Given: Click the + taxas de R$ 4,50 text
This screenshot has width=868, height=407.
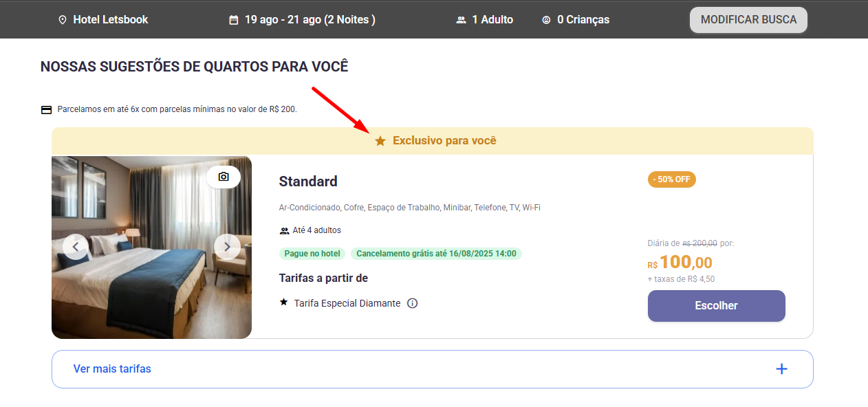Looking at the screenshot, I should pyautogui.click(x=682, y=279).
